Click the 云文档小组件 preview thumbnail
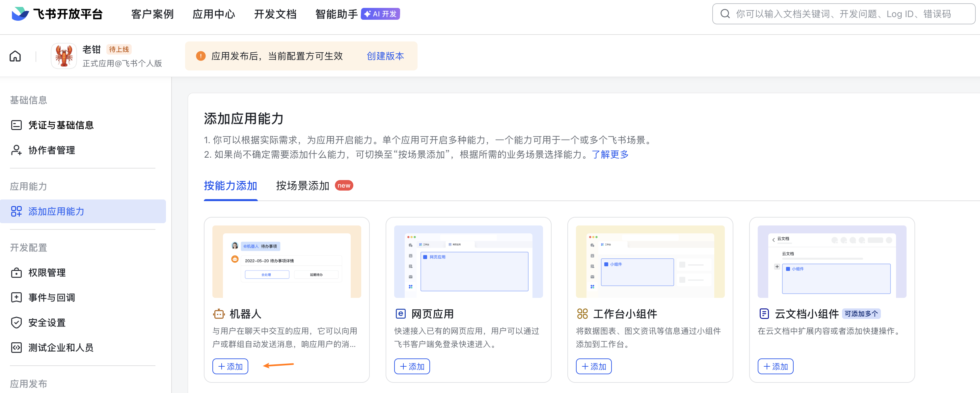 click(832, 261)
